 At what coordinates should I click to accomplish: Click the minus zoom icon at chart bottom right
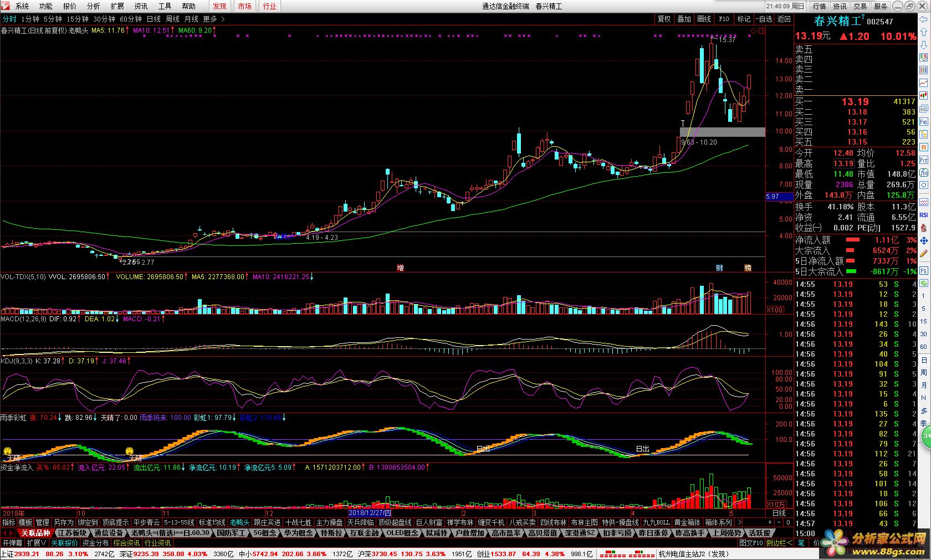pyautogui.click(x=779, y=522)
